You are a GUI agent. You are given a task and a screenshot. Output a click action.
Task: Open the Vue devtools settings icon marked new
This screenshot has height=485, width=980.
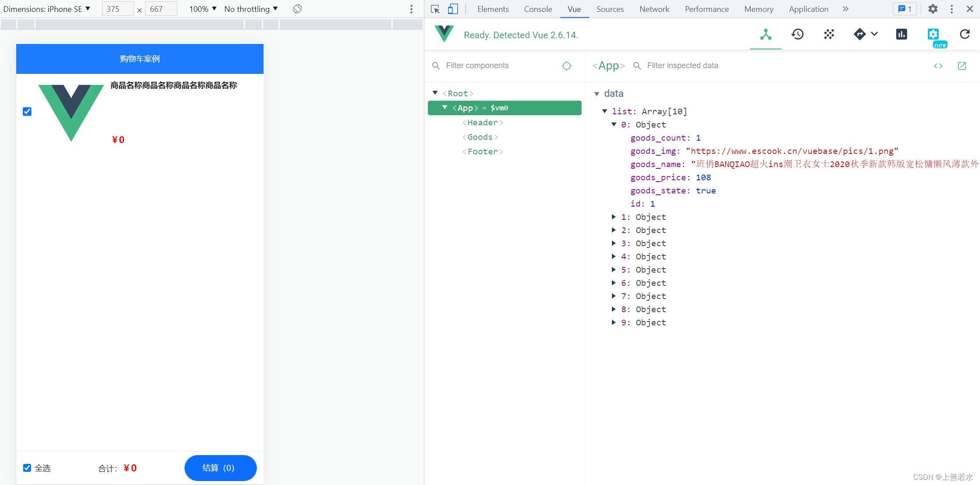point(933,34)
